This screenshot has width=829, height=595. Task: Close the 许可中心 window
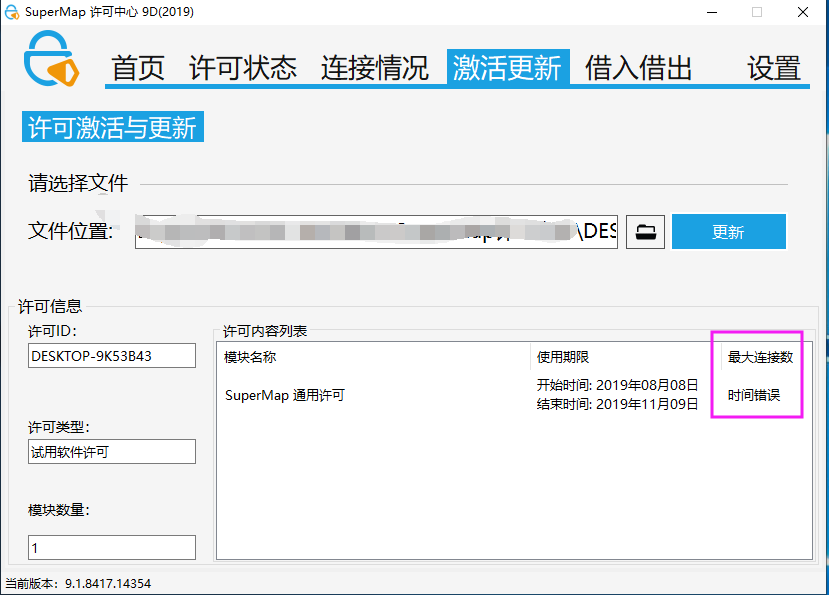[x=803, y=12]
